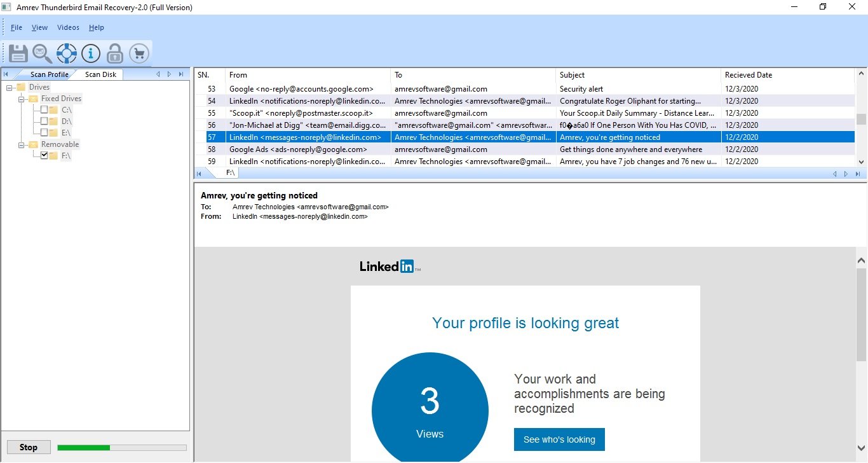Click the Save floppy disk toolbar icon

[18, 53]
